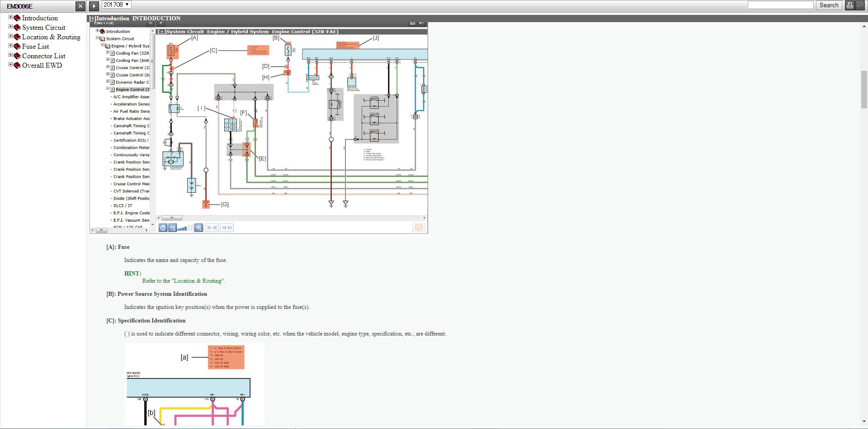Click the back arrow icon at top right
The width and height of the screenshot is (868, 429).
(x=859, y=5)
